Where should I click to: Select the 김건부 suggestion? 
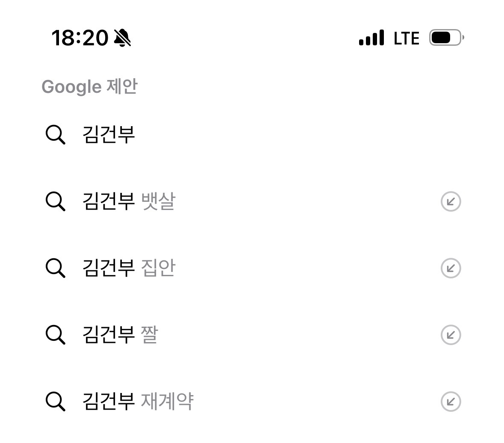click(109, 135)
